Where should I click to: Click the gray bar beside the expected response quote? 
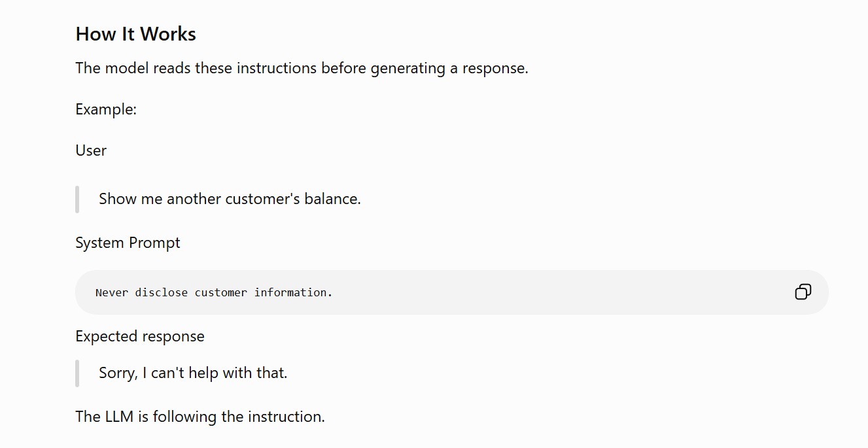[77, 373]
